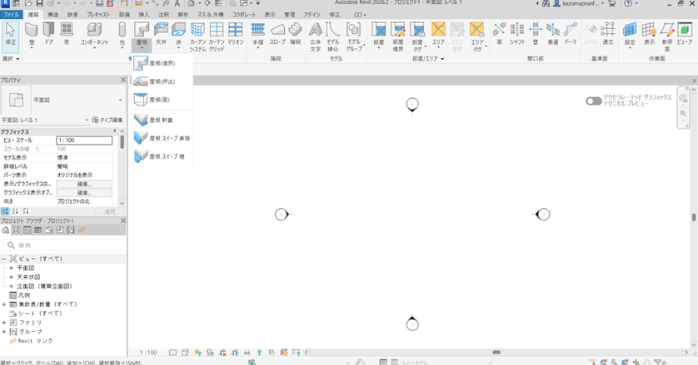The width and height of the screenshot is (698, 365).
Task: Open the ファイル tab
Action: [11, 15]
